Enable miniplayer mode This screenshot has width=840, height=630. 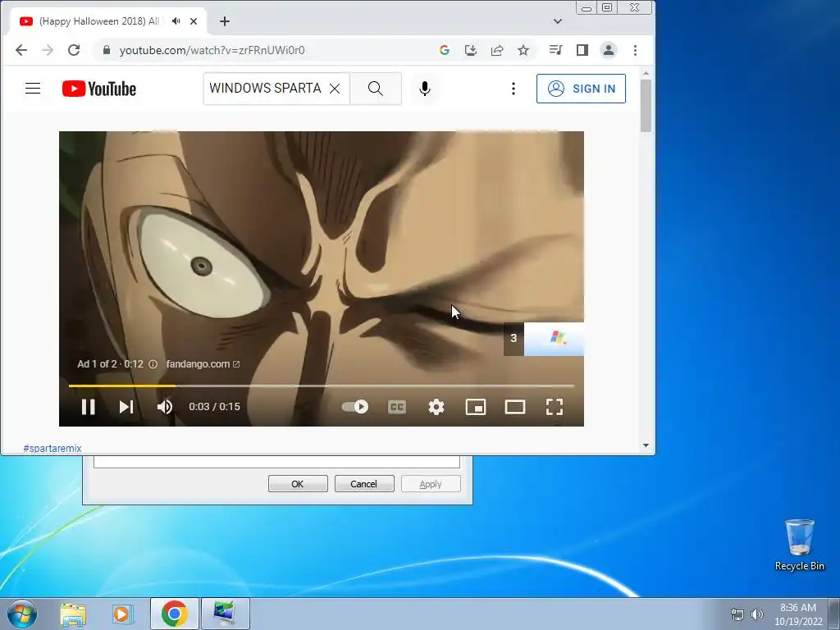(x=476, y=407)
